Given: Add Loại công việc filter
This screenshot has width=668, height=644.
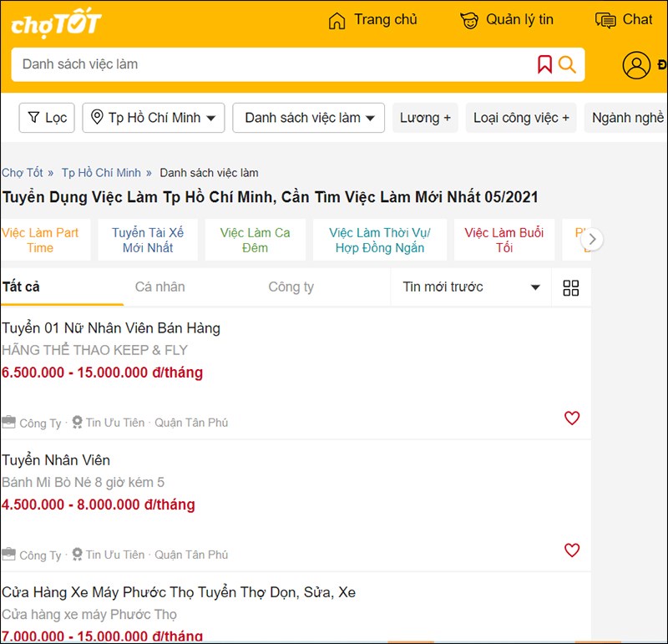Looking at the screenshot, I should (x=521, y=118).
